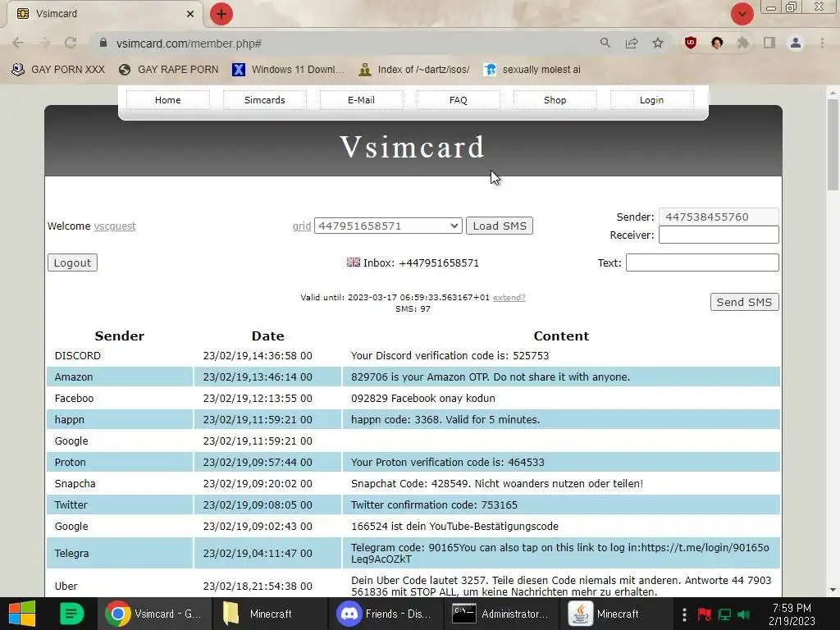Select the Uber sender cell

[x=120, y=586]
